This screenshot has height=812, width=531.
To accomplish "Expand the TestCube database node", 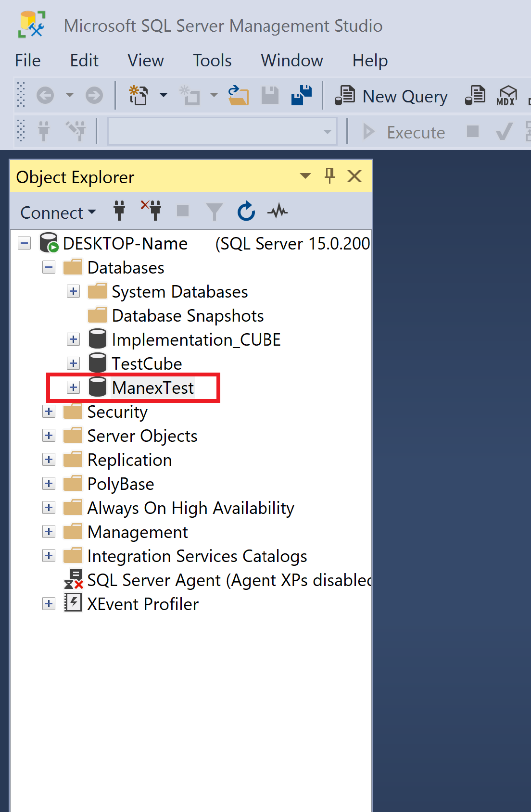I will click(73, 363).
